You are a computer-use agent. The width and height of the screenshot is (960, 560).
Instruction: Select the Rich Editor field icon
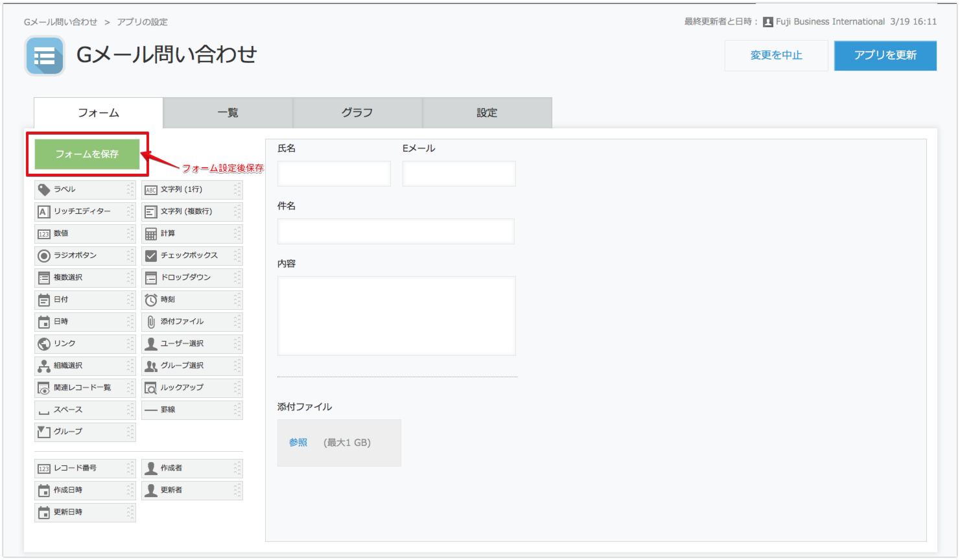pos(44,212)
